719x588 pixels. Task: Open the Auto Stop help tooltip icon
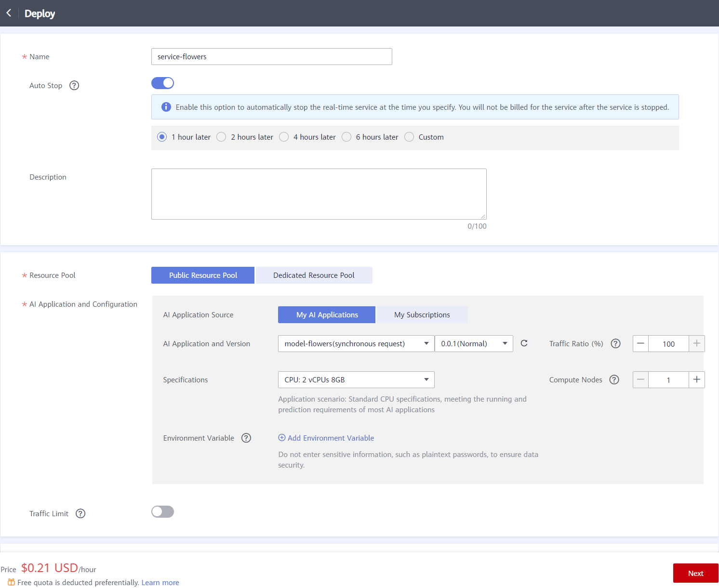tap(74, 85)
